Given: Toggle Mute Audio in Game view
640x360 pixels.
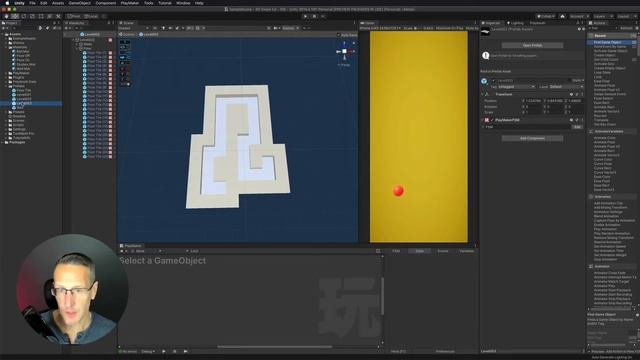Looking at the screenshot, I should click(x=472, y=28).
